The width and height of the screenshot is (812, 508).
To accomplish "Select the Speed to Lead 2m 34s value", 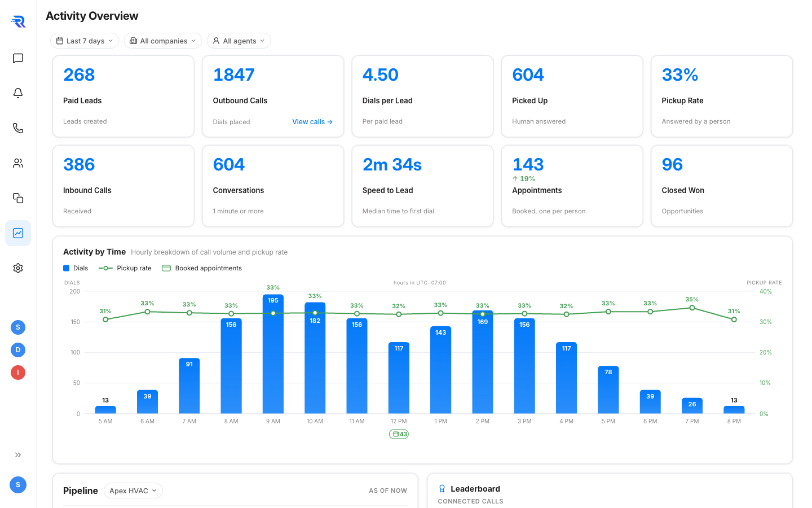I will click(392, 164).
